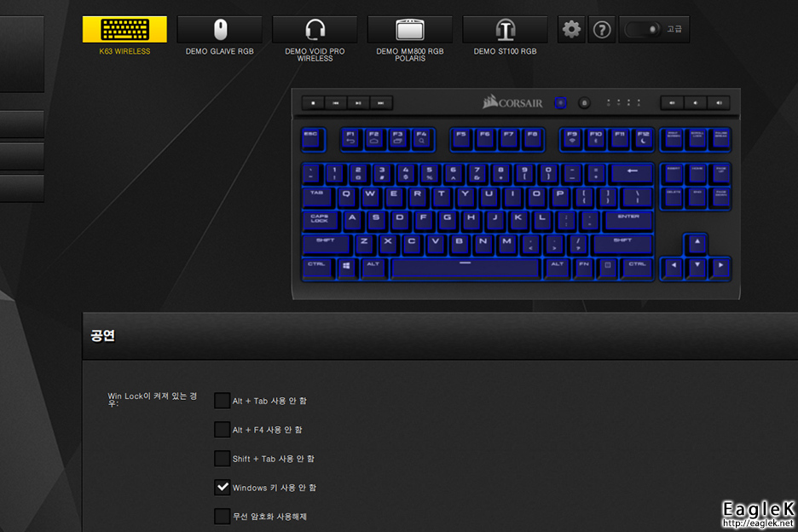
Task: Select the K63 Wireless keyboard device
Action: (124, 30)
